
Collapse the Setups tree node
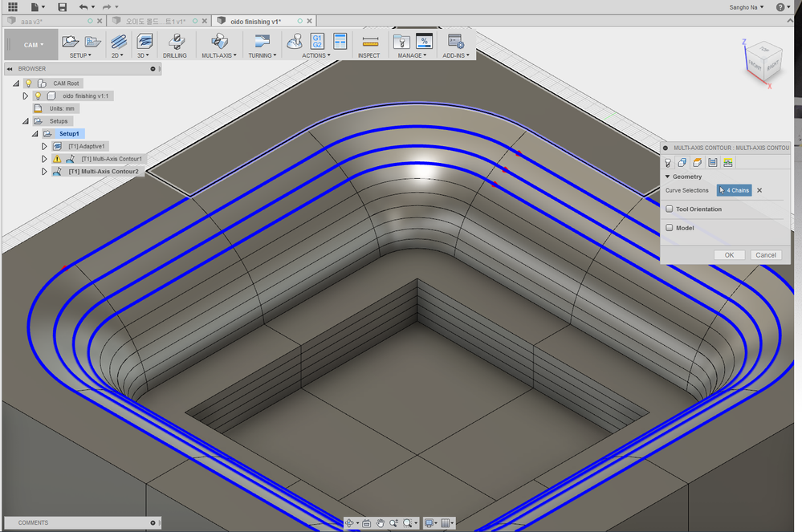[x=26, y=121]
